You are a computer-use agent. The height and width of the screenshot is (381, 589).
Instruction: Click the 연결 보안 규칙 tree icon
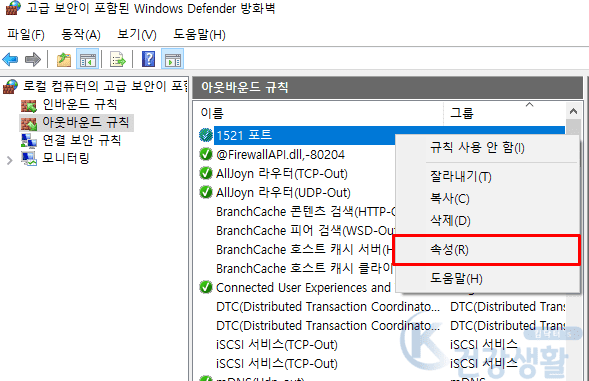(x=29, y=141)
